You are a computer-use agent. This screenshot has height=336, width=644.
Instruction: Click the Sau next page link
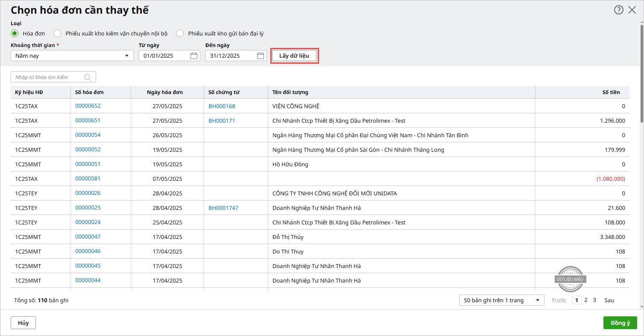609,300
